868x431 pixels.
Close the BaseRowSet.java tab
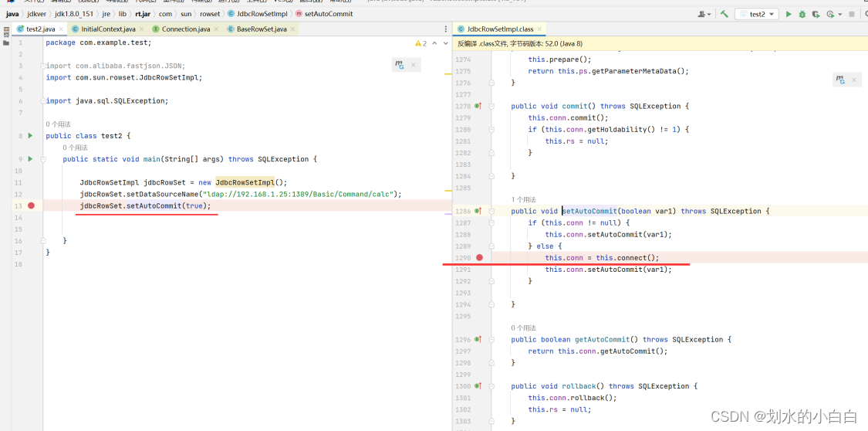tap(292, 29)
